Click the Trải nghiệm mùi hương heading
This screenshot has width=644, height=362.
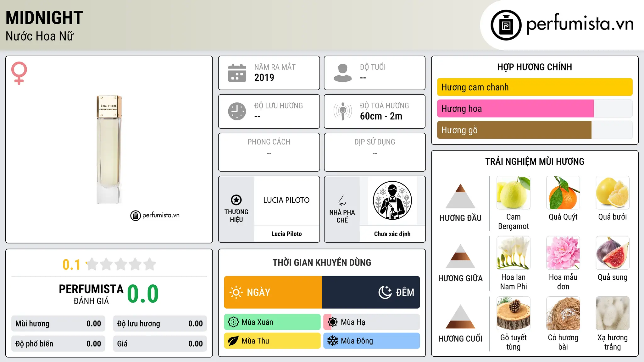[x=535, y=162]
